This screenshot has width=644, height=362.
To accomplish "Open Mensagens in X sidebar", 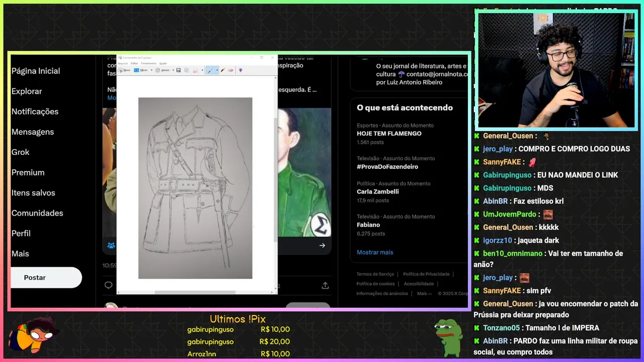I will coord(33,132).
